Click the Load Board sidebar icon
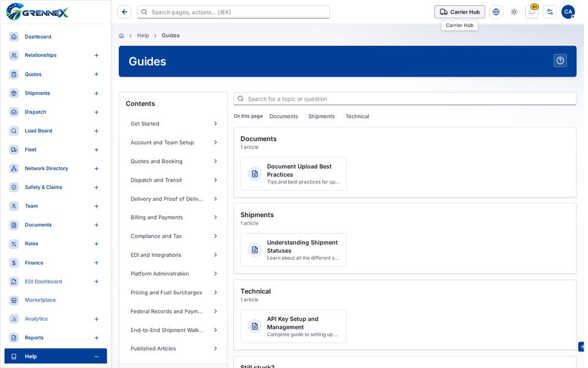Viewport: 588px width, 368px height. tap(14, 131)
